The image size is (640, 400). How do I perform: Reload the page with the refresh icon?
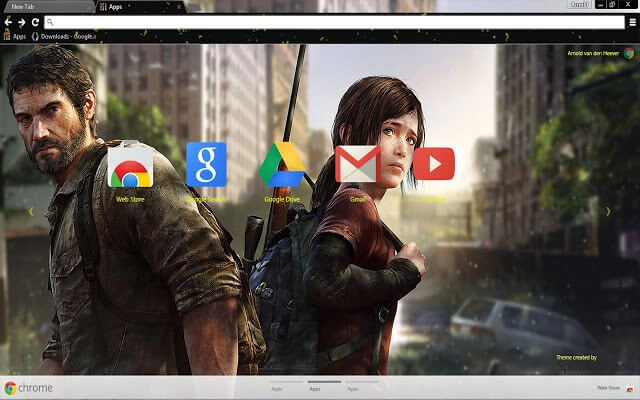coord(36,22)
